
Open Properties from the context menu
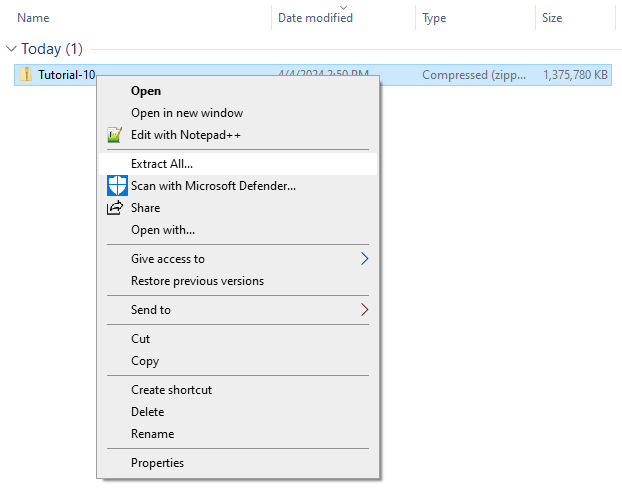[x=238, y=463]
